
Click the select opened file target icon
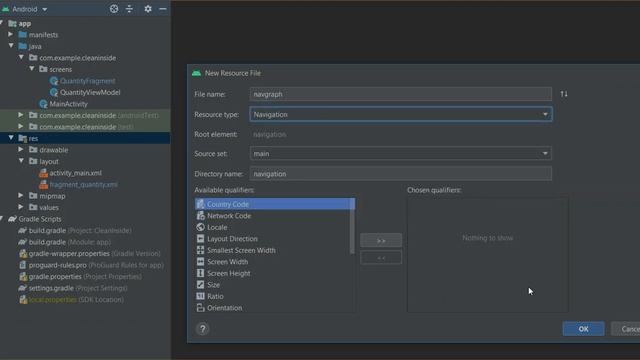pyautogui.click(x=114, y=9)
